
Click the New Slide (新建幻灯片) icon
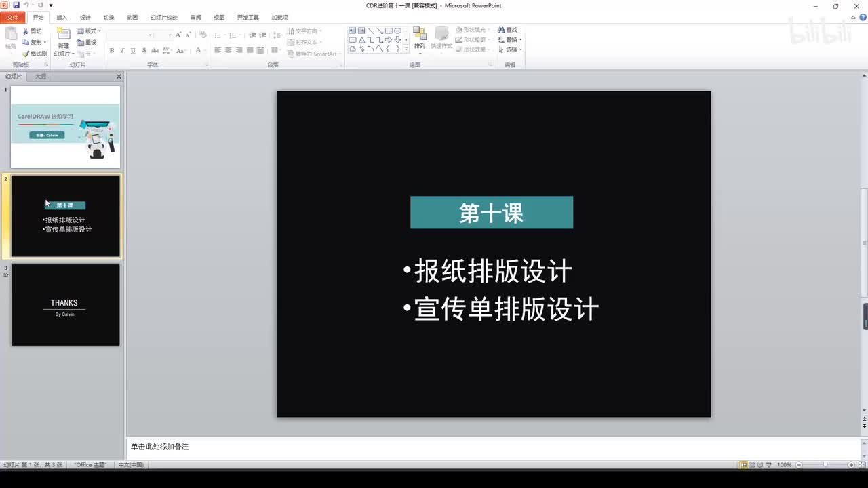tap(63, 35)
